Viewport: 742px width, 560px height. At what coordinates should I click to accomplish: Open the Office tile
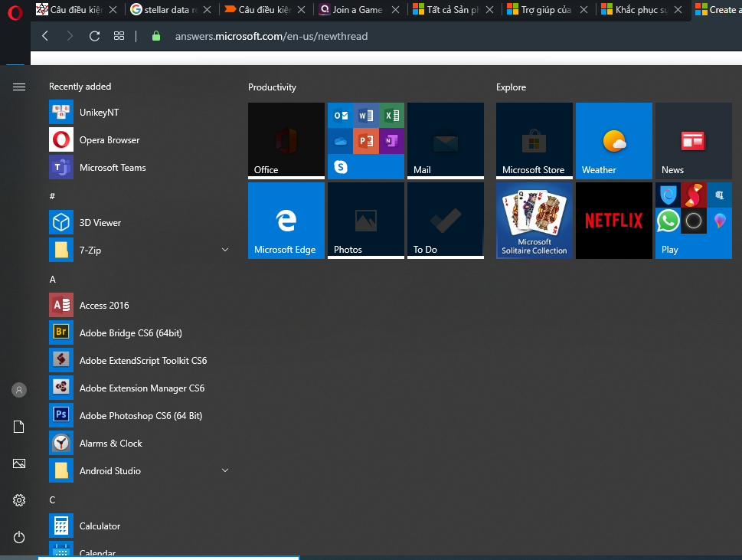[x=286, y=141]
